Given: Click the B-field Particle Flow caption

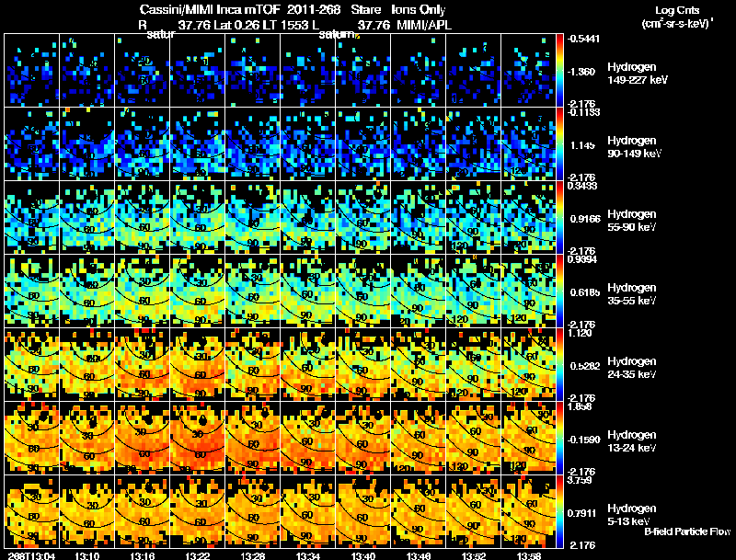Looking at the screenshot, I should point(687,531).
